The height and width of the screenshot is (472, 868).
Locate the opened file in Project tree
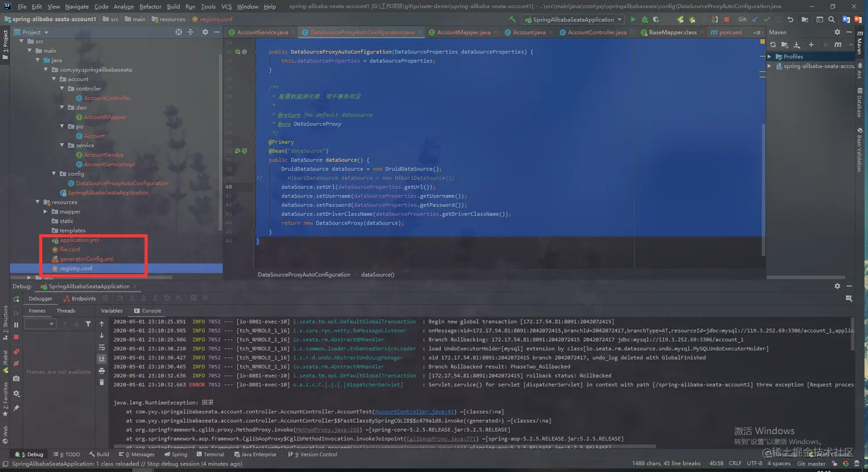(179, 32)
